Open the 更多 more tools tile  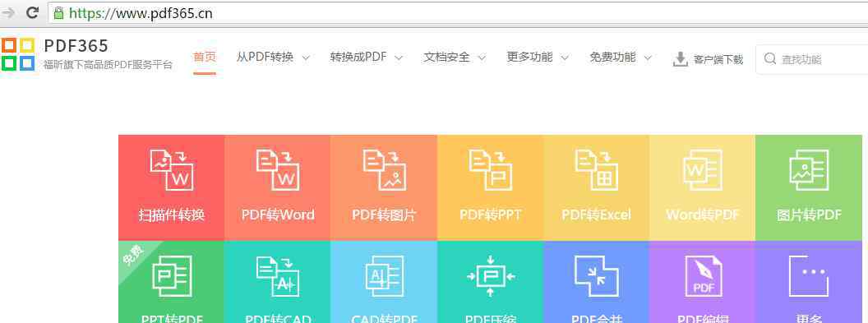[x=809, y=282]
